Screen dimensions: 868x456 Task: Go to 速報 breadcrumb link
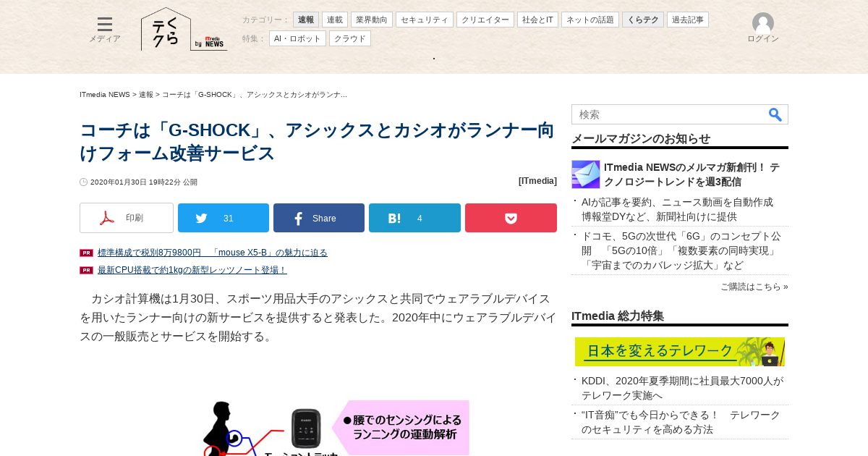pyautogui.click(x=146, y=95)
